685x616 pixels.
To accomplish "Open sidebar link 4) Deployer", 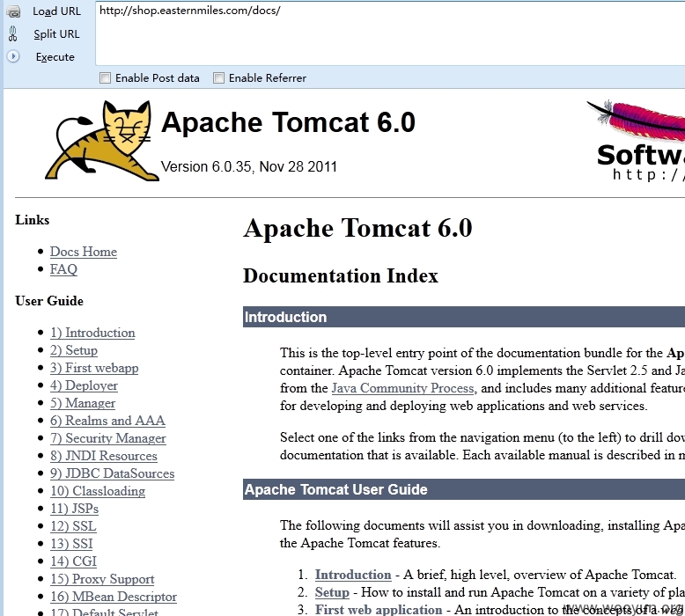I will click(x=84, y=385).
